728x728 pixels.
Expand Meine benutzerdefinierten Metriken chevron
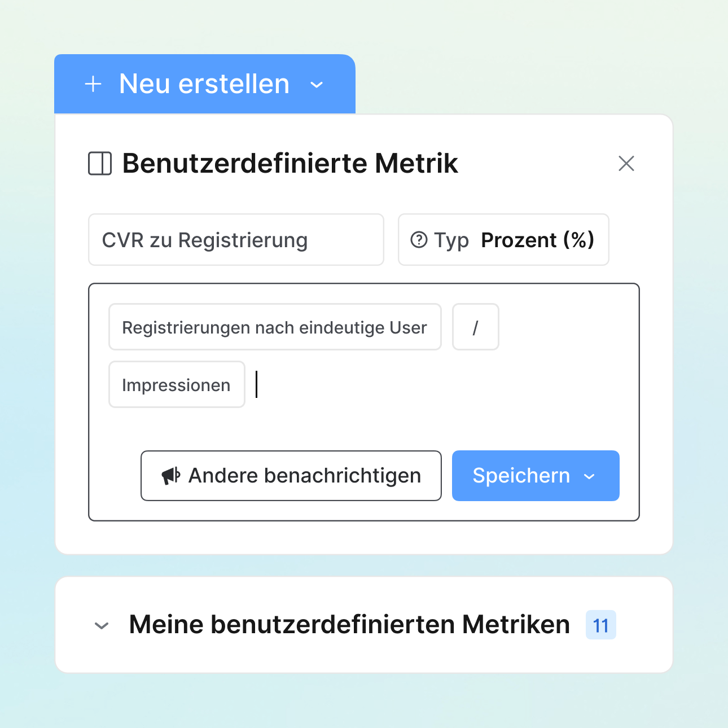tap(102, 625)
